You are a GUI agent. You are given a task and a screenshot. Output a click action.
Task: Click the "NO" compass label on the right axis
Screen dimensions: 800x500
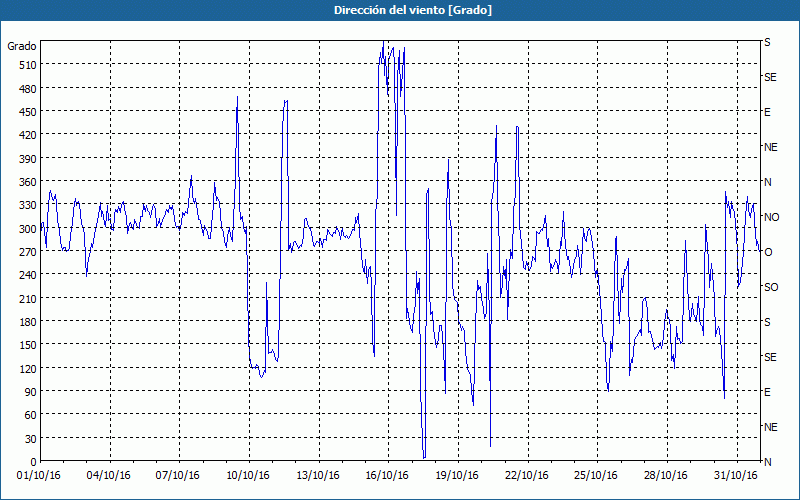[x=771, y=217]
